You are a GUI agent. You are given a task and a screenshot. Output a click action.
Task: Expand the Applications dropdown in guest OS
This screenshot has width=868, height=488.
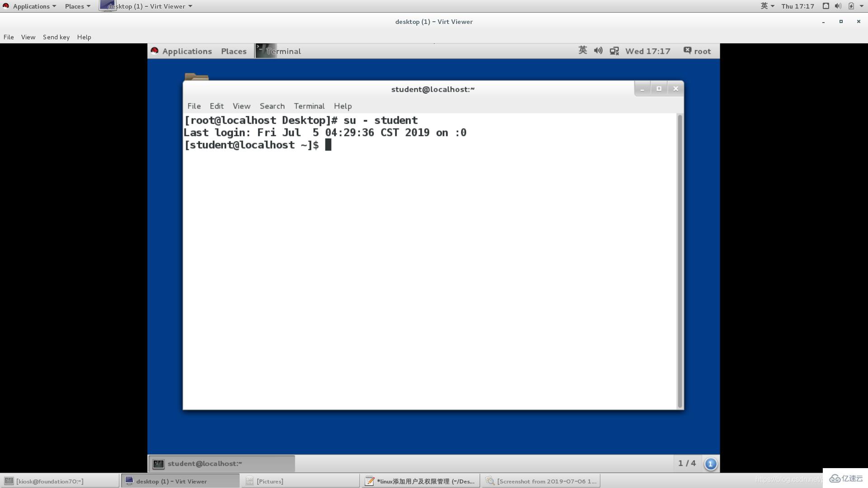point(187,51)
